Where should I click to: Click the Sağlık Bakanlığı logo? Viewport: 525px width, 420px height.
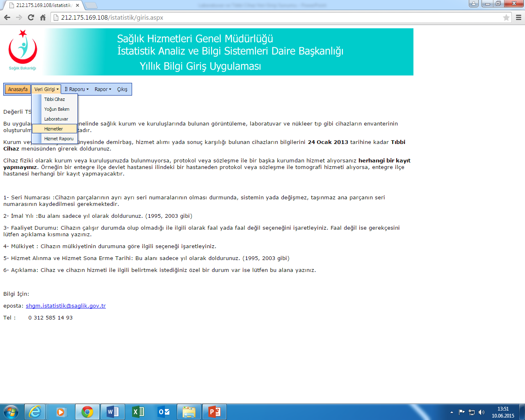pyautogui.click(x=23, y=50)
